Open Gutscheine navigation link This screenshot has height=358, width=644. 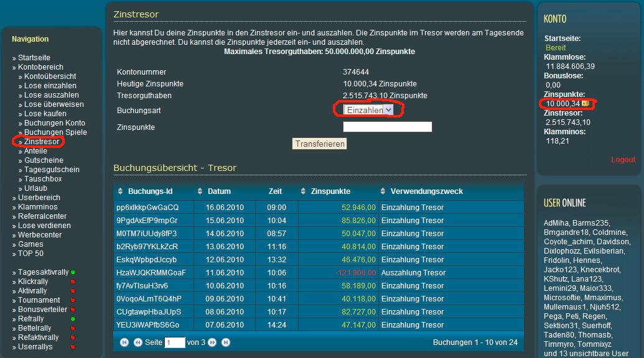(x=44, y=160)
